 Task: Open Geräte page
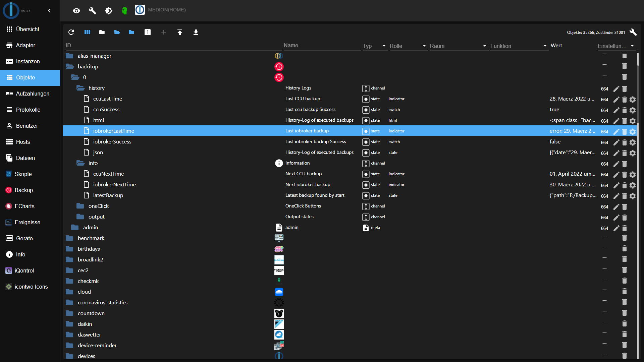(x=30, y=238)
